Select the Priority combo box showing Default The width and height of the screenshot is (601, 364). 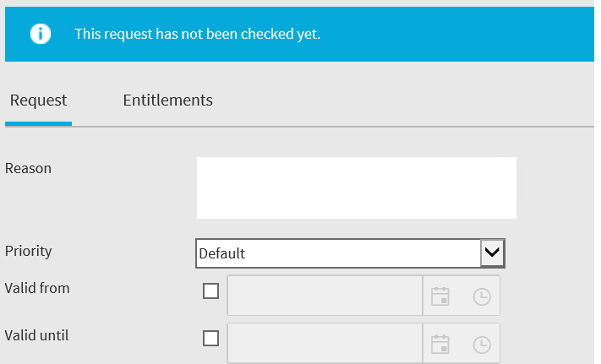pos(350,253)
